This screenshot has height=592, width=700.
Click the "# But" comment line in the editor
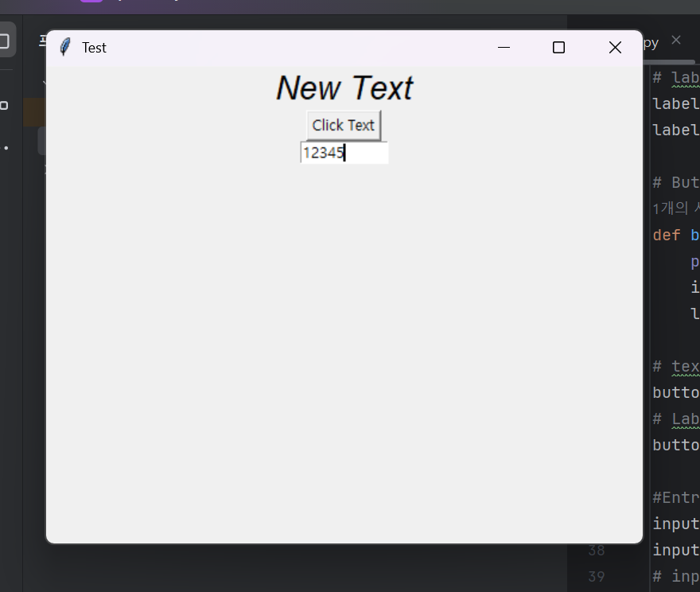(x=675, y=182)
